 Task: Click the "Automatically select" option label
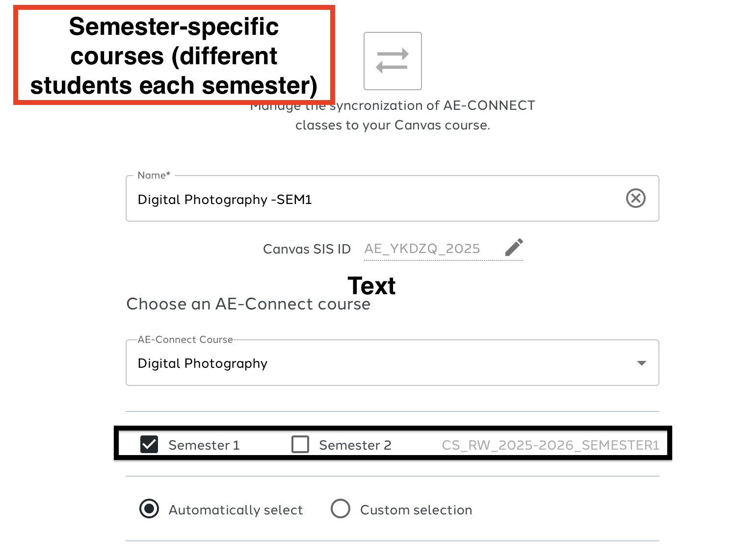point(236,510)
